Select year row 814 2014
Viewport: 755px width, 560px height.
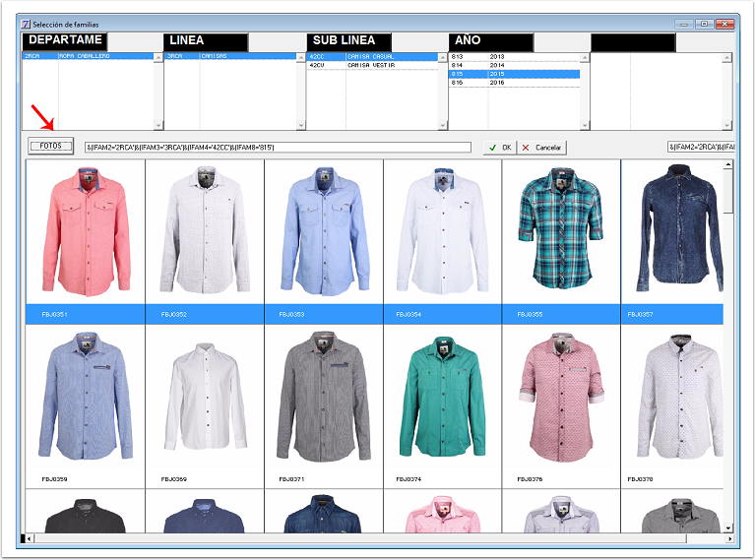click(x=514, y=66)
